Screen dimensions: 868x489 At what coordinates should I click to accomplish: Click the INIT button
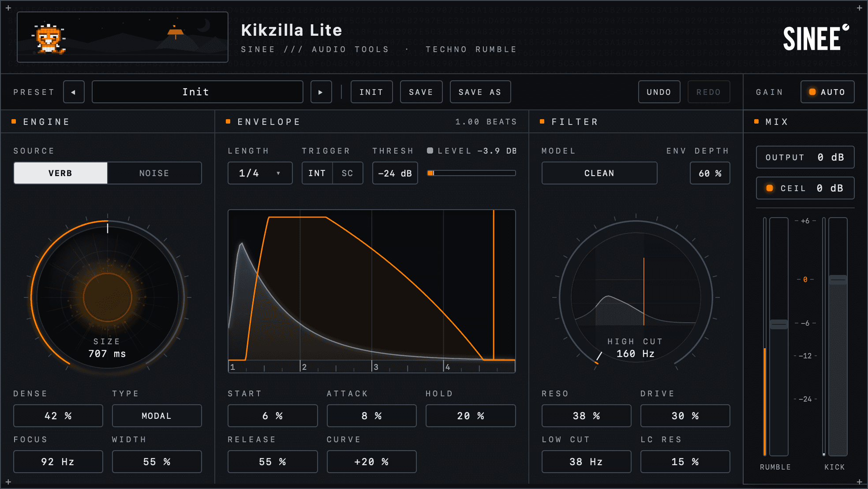coord(371,92)
